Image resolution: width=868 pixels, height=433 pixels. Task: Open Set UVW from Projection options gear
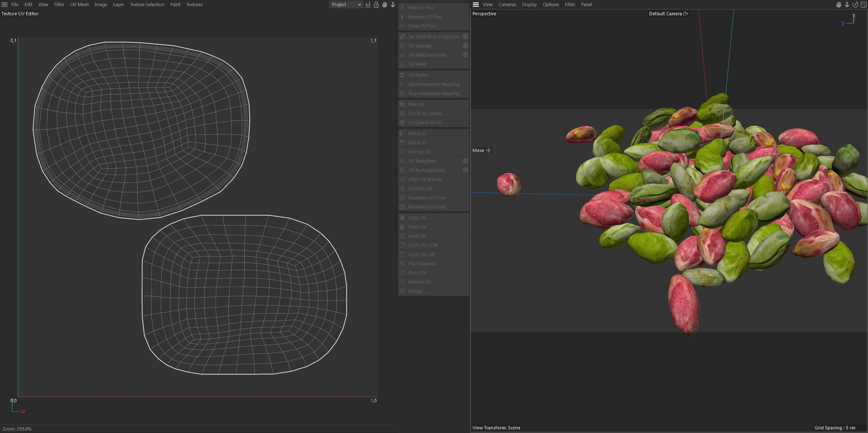pyautogui.click(x=465, y=36)
